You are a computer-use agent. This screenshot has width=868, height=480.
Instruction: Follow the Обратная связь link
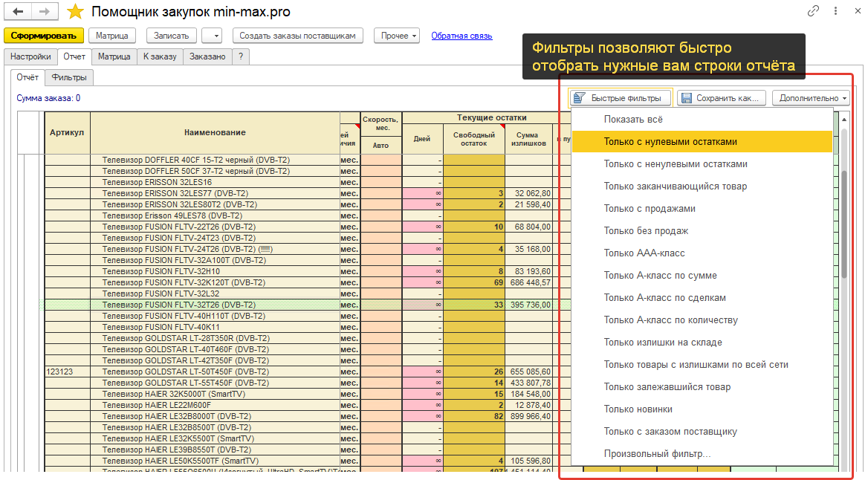[x=461, y=36]
